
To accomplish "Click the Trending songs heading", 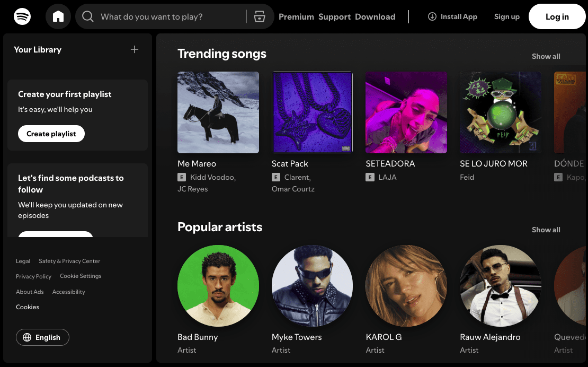I will coord(222,54).
